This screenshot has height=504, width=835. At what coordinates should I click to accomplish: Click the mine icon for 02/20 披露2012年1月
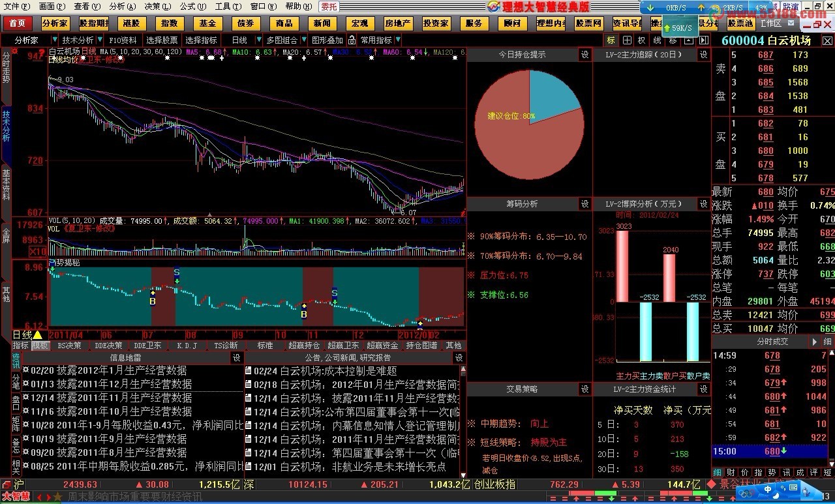25,370
